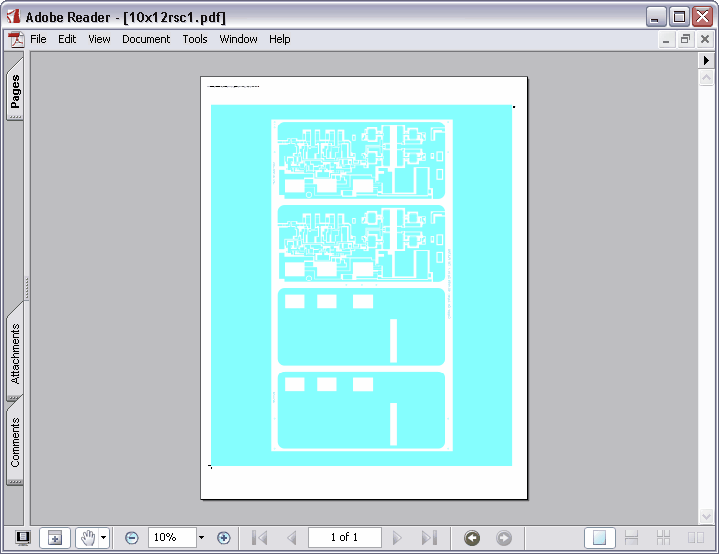Go to the first page
This screenshot has height=554, width=719.
(260, 537)
